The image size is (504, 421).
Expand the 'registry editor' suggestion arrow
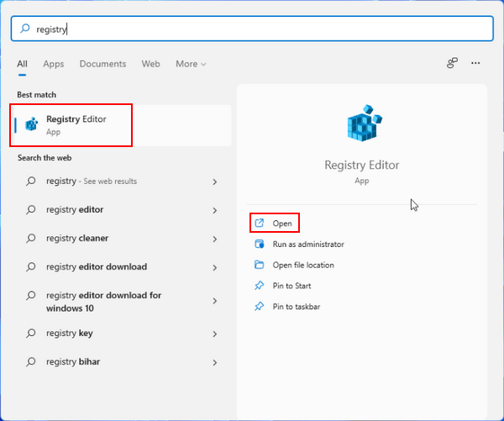[215, 210]
